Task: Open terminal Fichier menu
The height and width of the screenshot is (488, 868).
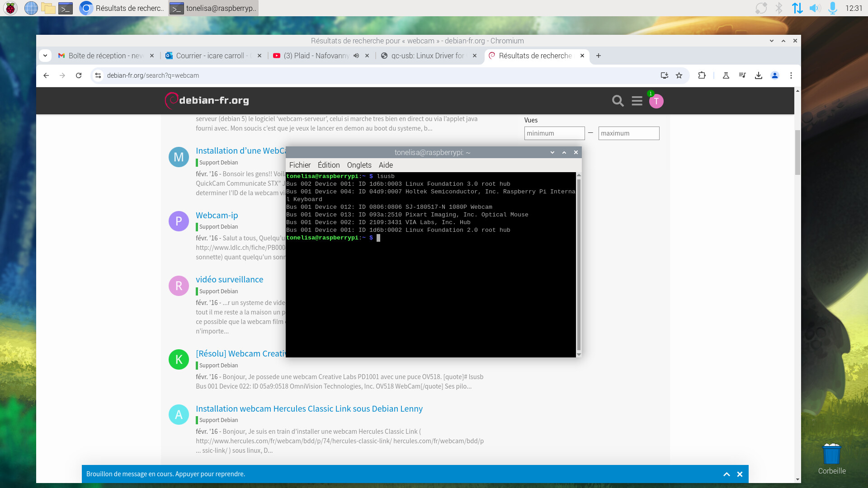Action: (300, 165)
